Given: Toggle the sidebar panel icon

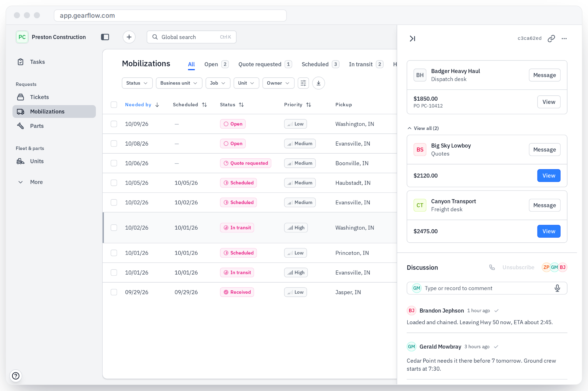Looking at the screenshot, I should click(x=105, y=37).
